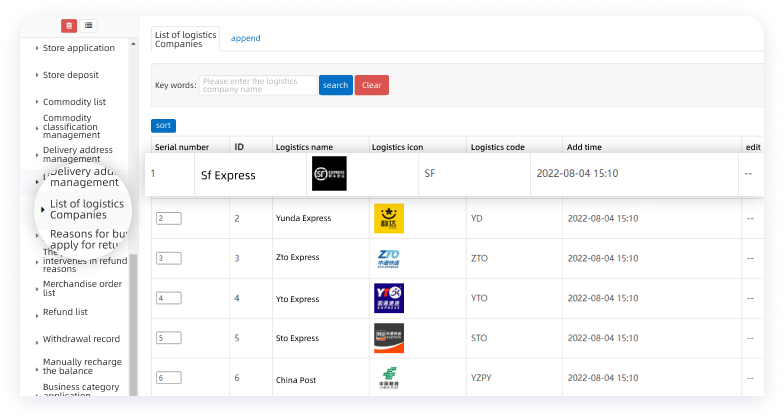Open Store application in sidebar
The width and height of the screenshot is (784, 420).
coord(78,48)
